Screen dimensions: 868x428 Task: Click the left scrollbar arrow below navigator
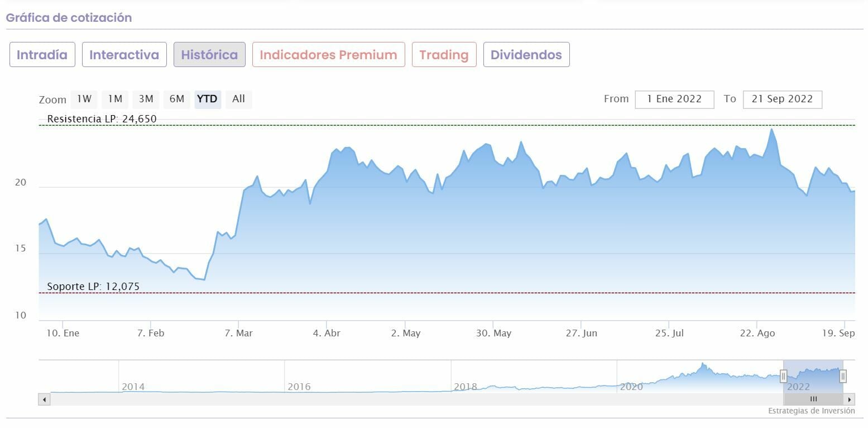(x=45, y=400)
